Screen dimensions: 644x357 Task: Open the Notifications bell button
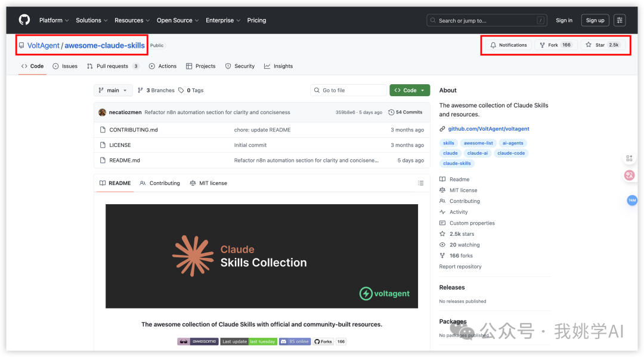pos(508,45)
